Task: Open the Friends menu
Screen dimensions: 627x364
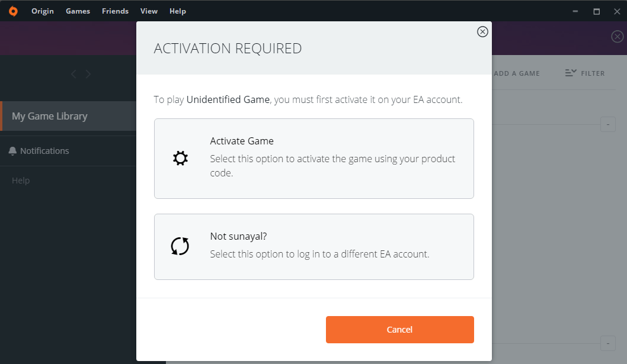Action: point(115,11)
